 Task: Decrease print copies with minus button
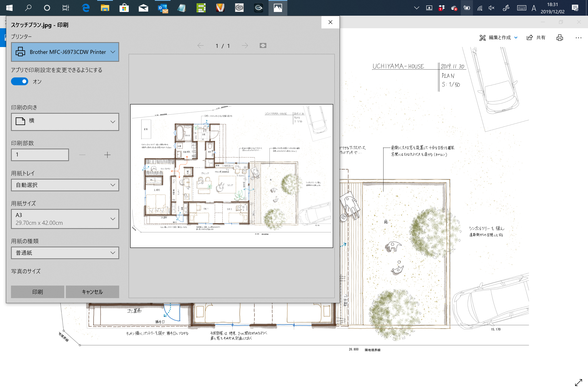point(82,155)
